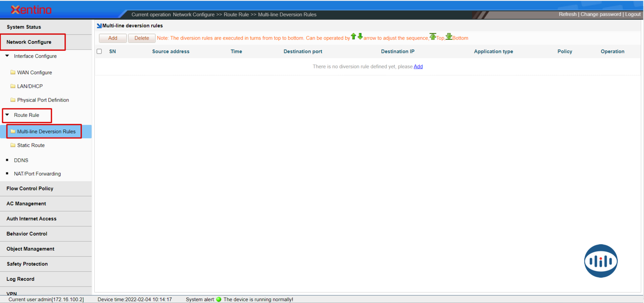Click the Static Route folder icon

pyautogui.click(x=13, y=145)
